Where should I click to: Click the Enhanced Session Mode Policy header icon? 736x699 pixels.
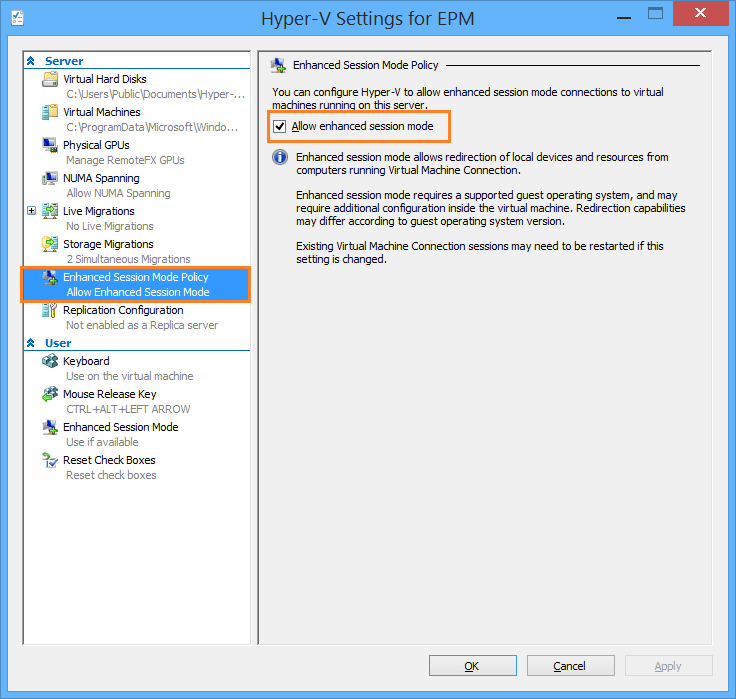(x=278, y=65)
